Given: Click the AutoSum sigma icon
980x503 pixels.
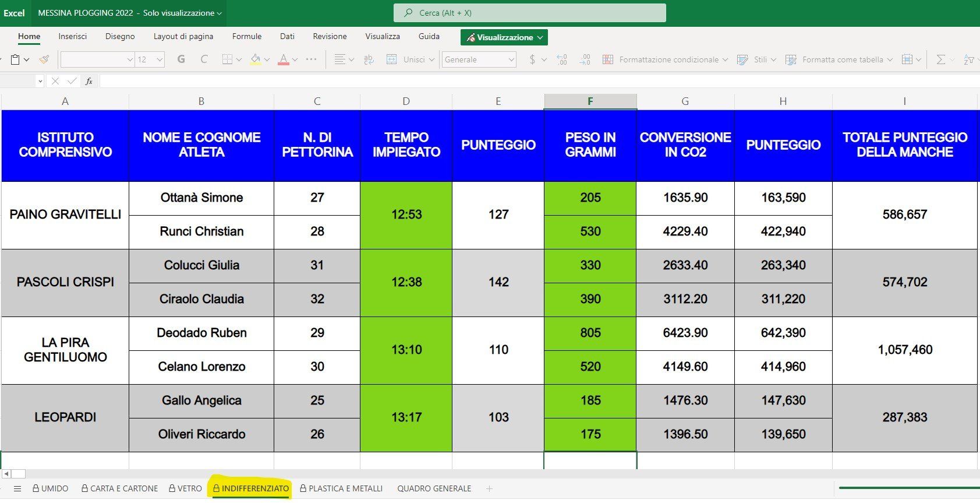Looking at the screenshot, I should click(940, 59).
